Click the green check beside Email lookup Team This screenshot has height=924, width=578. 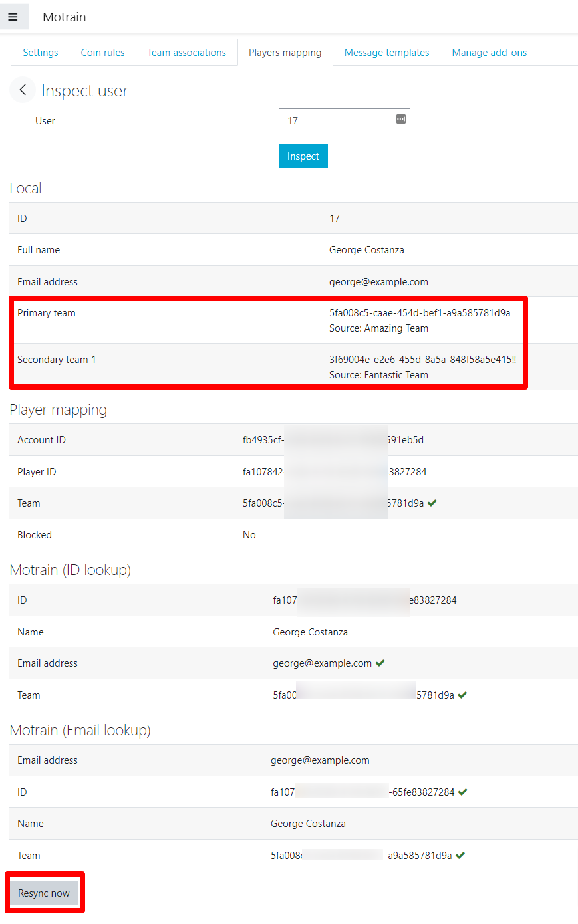click(460, 856)
